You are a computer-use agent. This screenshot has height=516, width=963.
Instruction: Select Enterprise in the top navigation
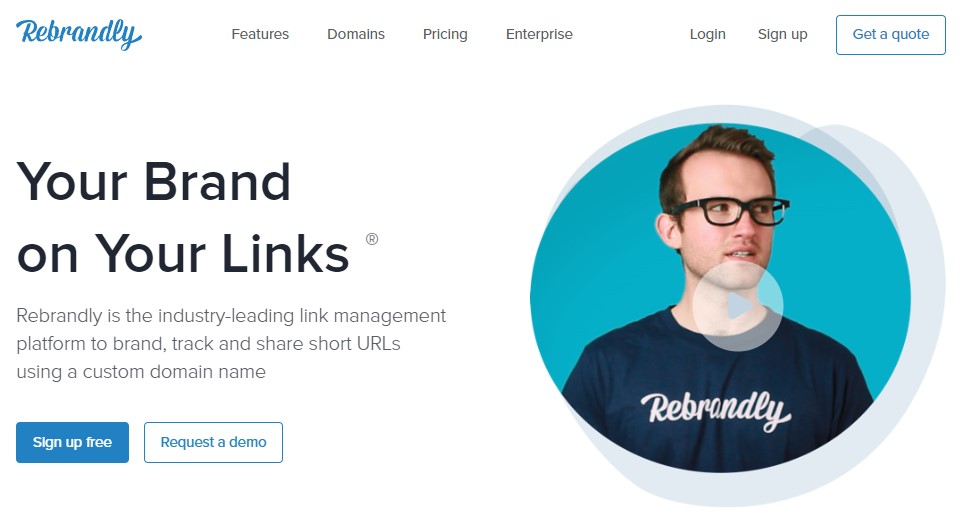coord(539,34)
